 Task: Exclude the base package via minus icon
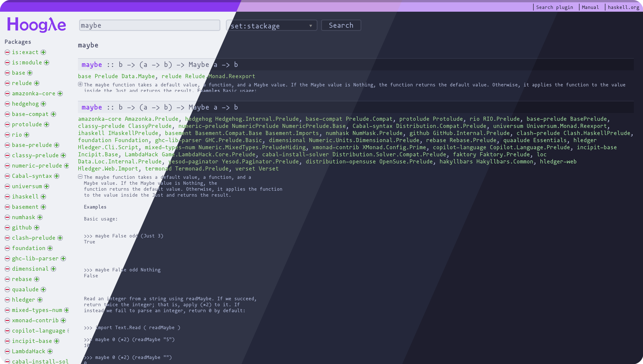tap(7, 73)
